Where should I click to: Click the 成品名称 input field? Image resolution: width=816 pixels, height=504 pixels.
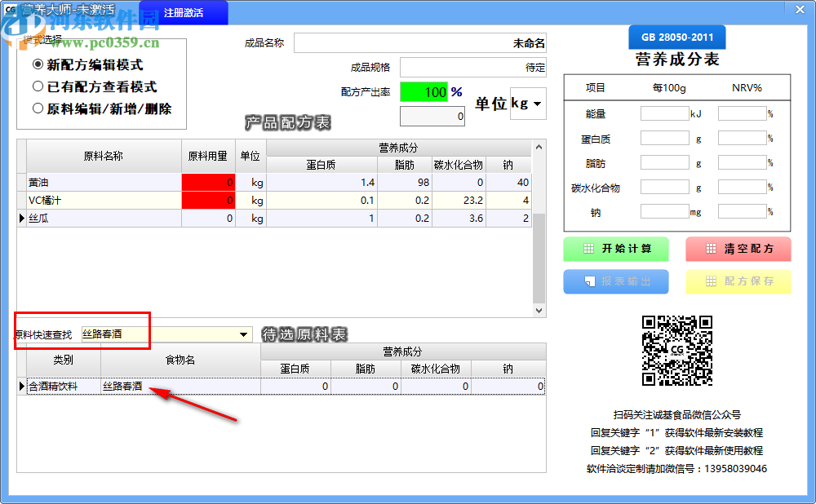[420, 43]
